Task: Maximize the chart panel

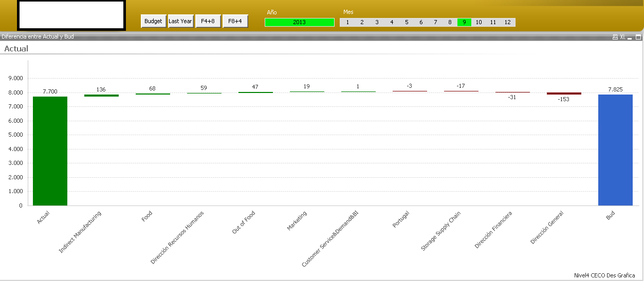Action: pos(638,37)
